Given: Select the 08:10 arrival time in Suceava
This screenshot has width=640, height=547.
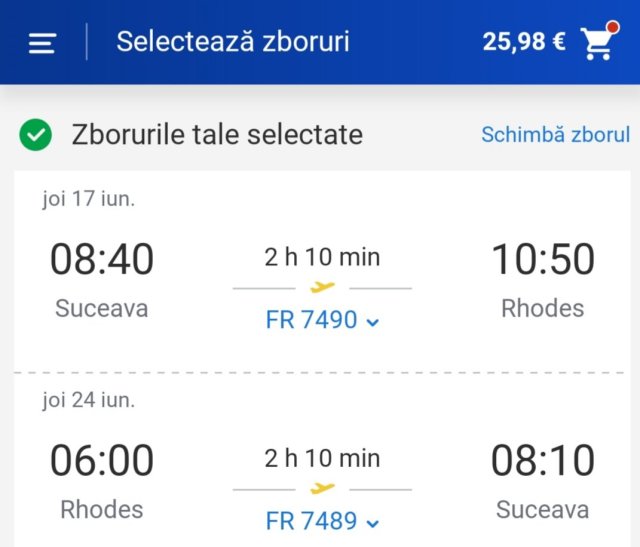Looking at the screenshot, I should [x=542, y=461].
